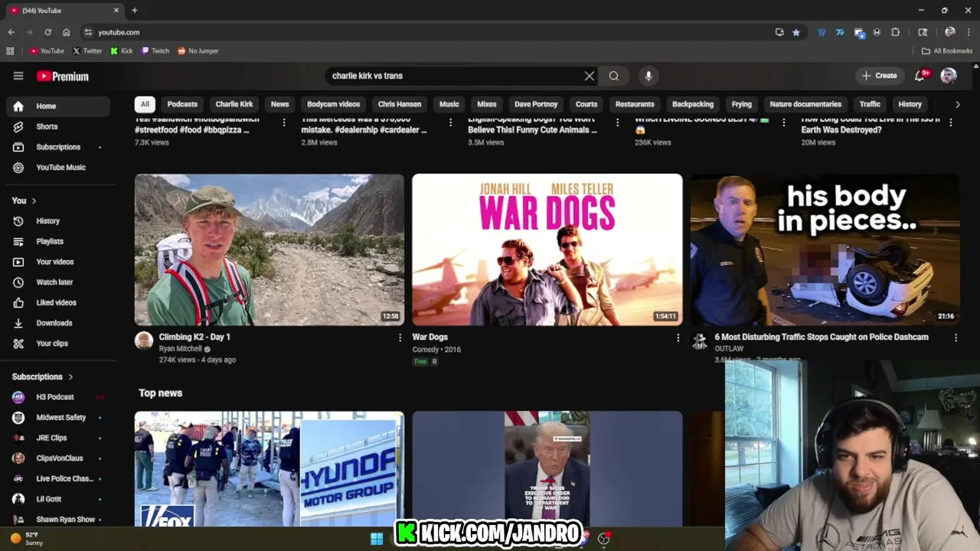Start voice search with the microphone
Screen dimensions: 980x551
click(x=648, y=76)
